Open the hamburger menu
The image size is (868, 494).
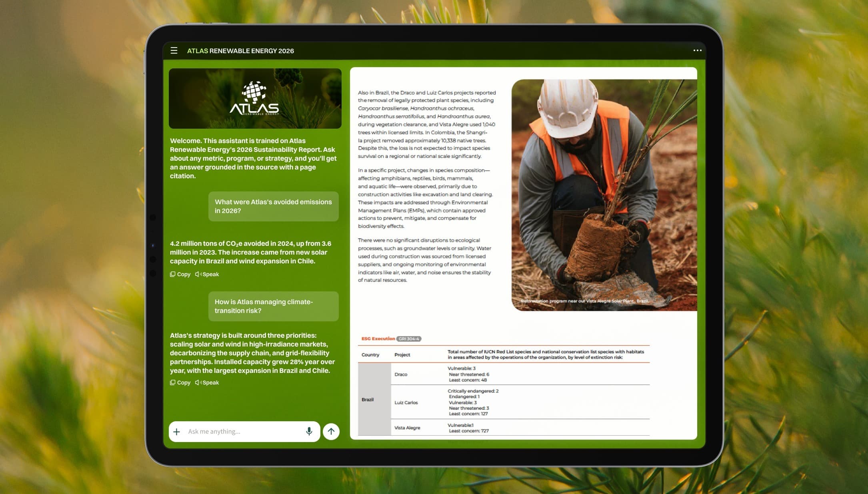point(174,51)
